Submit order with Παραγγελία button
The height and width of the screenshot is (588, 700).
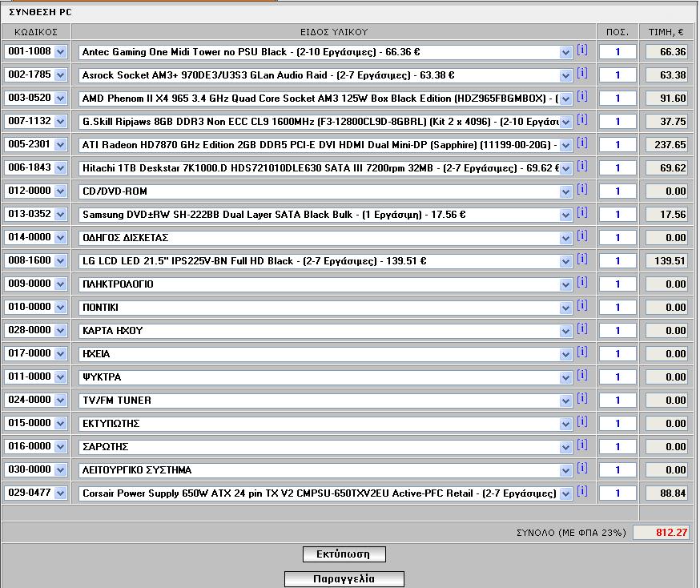(344, 579)
